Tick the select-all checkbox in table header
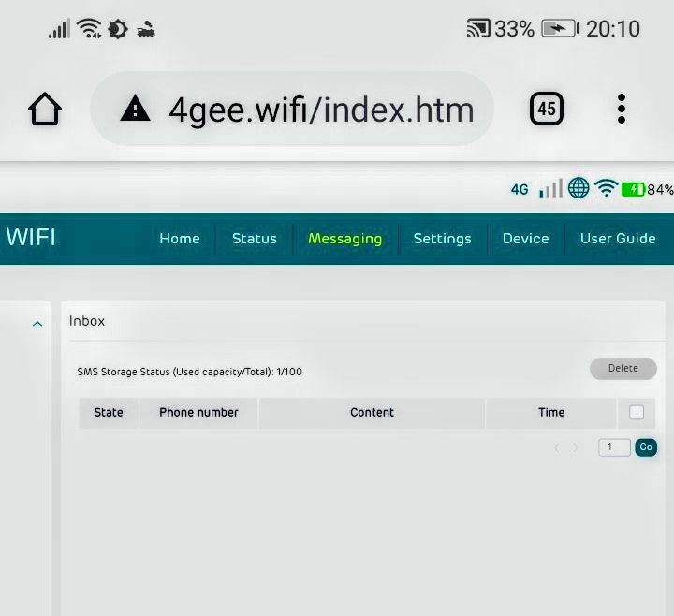This screenshot has height=616, width=674. (x=637, y=412)
